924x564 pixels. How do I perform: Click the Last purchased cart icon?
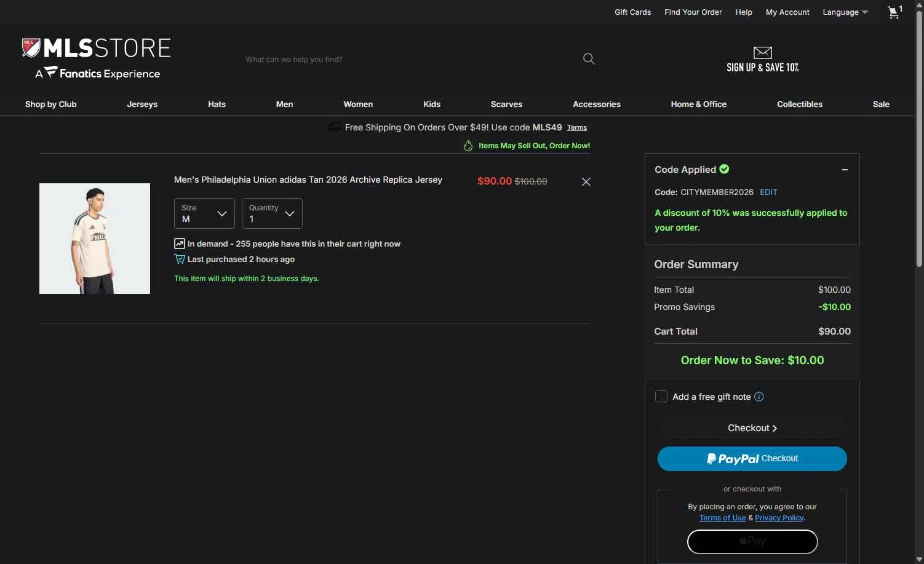(180, 259)
